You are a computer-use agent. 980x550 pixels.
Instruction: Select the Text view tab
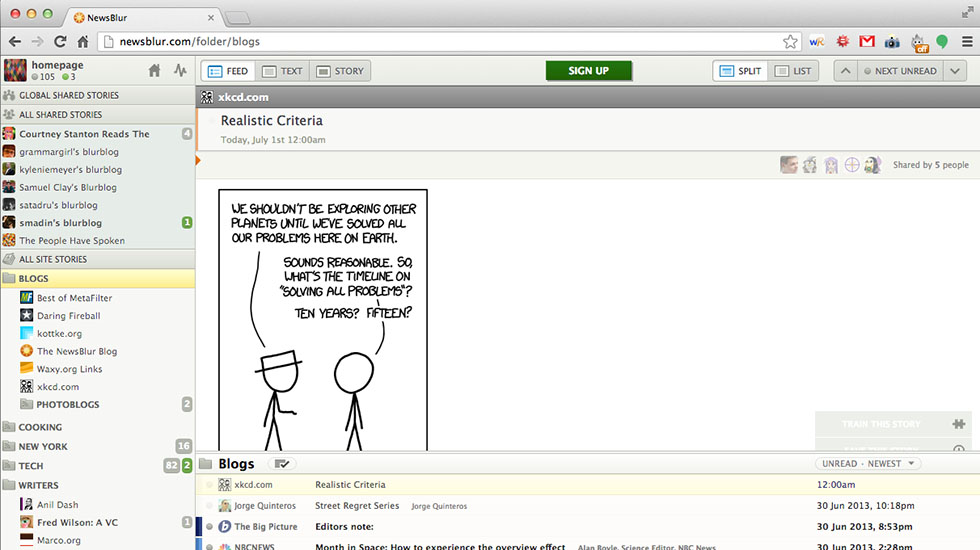282,71
